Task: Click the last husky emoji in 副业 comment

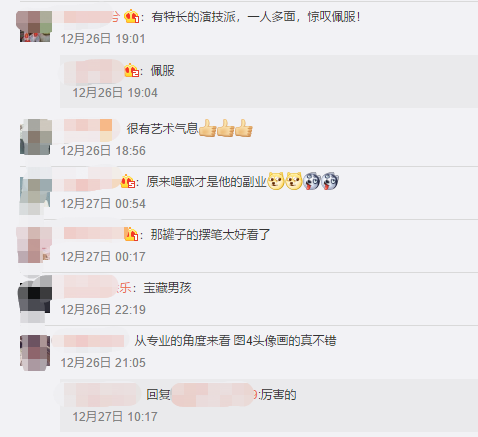Action: tap(330, 181)
